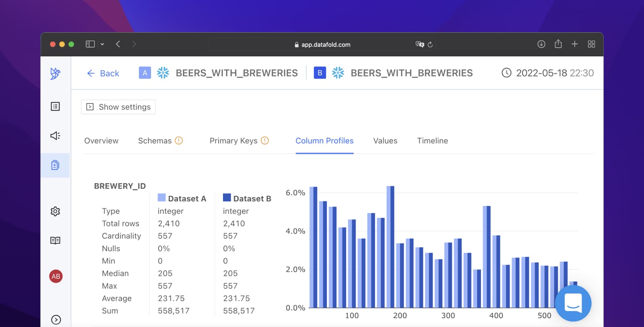This screenshot has width=644, height=327.
Task: Click dataset B BEERS_WITH_BREWERIES name
Action: click(x=412, y=73)
